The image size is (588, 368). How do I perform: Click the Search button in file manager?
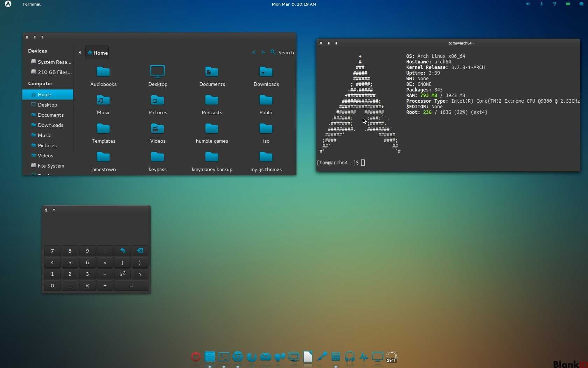(282, 53)
